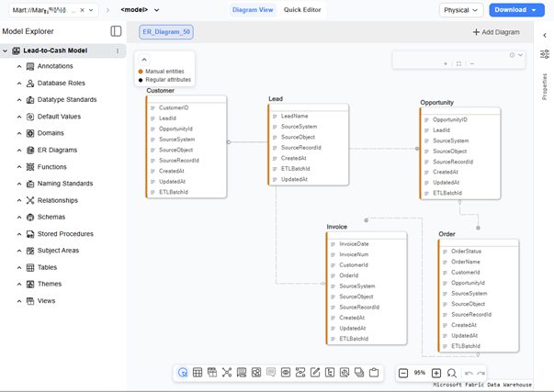Click the clipboard paste toolbar icon
The image size is (554, 392).
click(x=374, y=373)
